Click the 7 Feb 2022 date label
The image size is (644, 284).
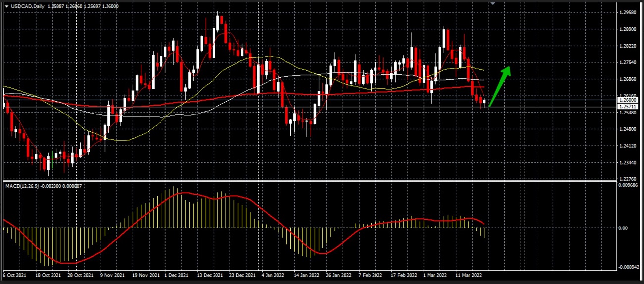(x=371, y=274)
